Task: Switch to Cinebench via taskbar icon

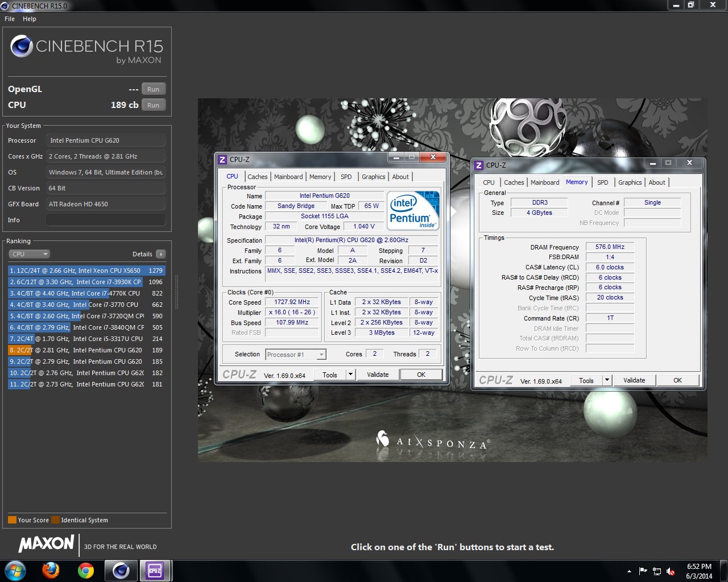Action: [x=121, y=571]
